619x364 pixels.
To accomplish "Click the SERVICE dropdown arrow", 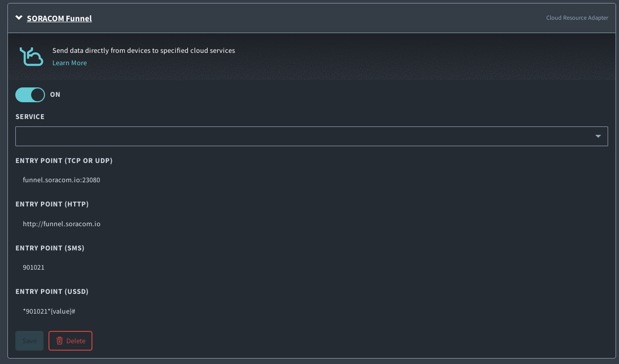I will point(598,136).
